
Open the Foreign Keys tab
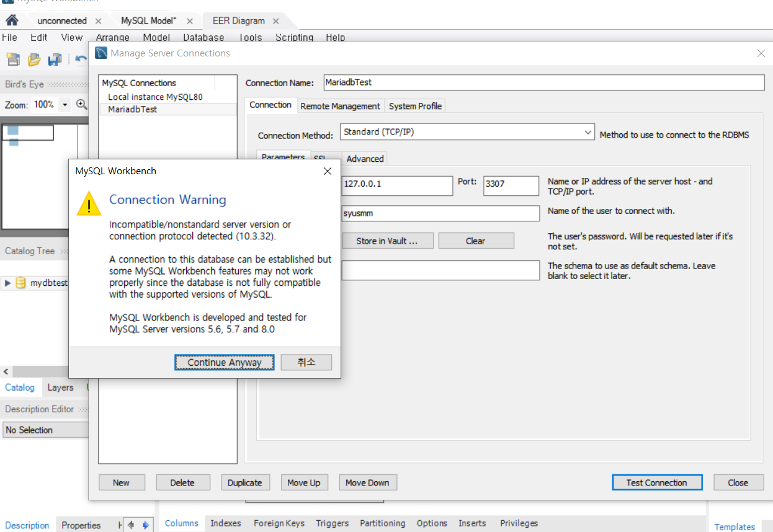click(x=279, y=523)
